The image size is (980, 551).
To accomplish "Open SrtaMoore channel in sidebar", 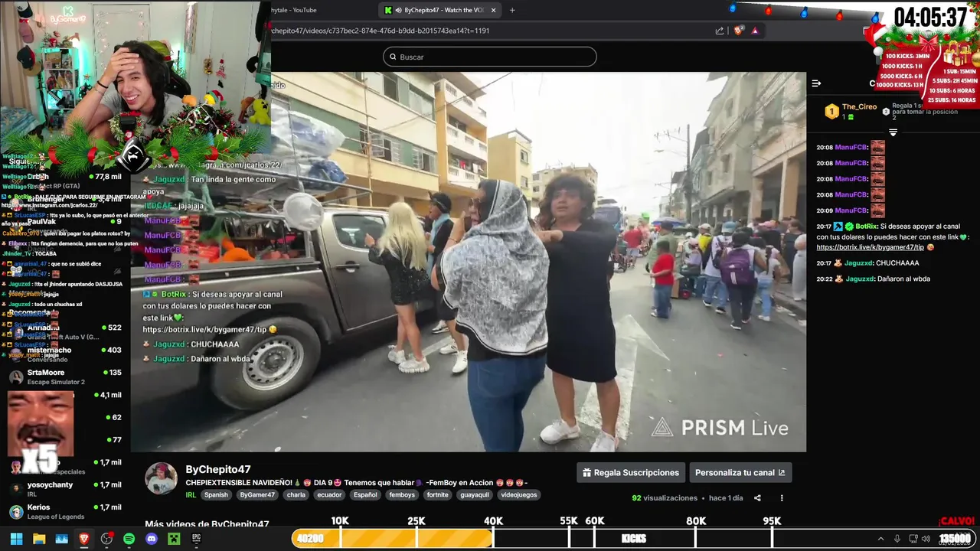I will [65, 377].
